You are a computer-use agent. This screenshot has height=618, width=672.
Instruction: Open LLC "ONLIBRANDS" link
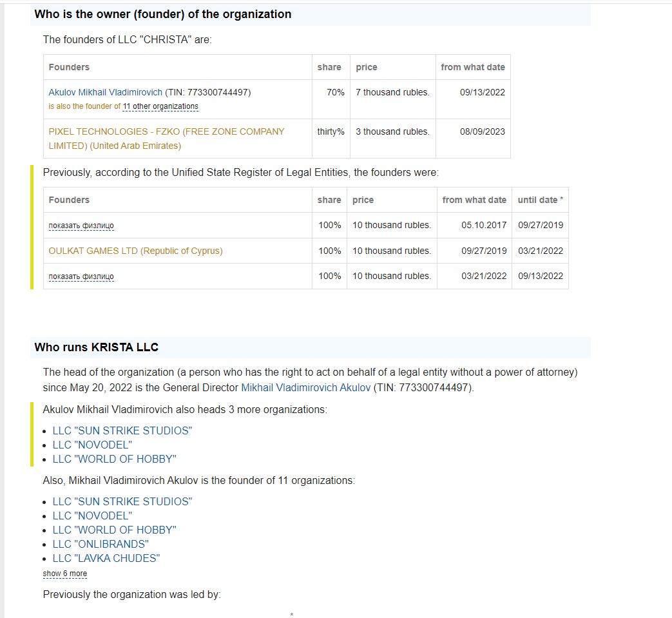101,544
